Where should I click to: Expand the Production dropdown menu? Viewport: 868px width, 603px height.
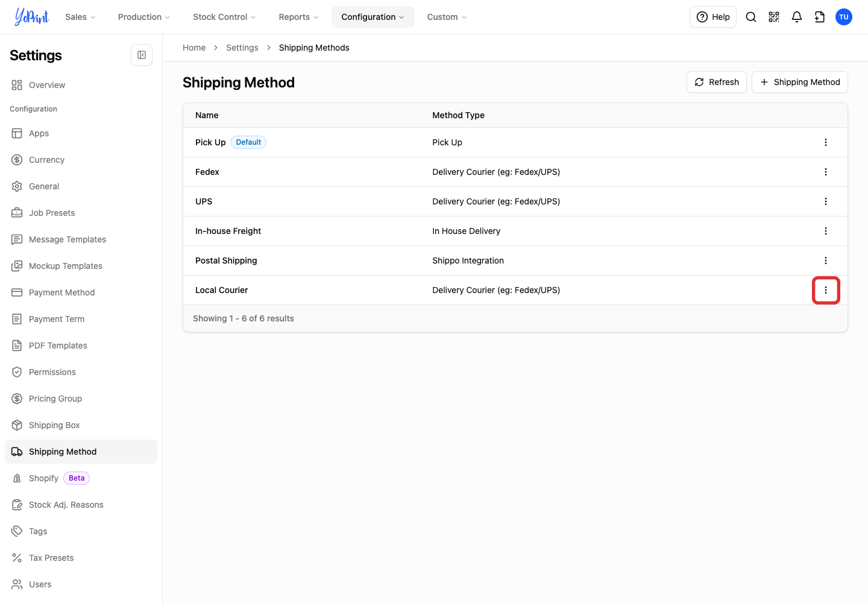click(x=144, y=17)
